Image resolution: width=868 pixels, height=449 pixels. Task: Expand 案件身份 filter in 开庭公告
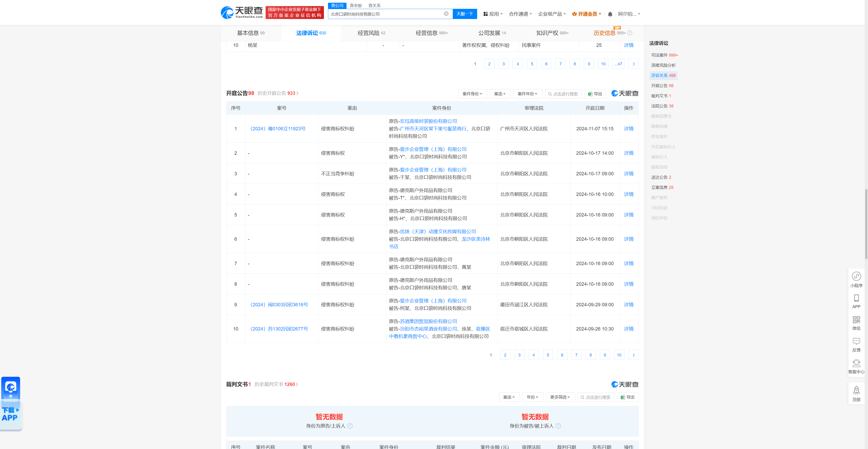[x=472, y=94]
